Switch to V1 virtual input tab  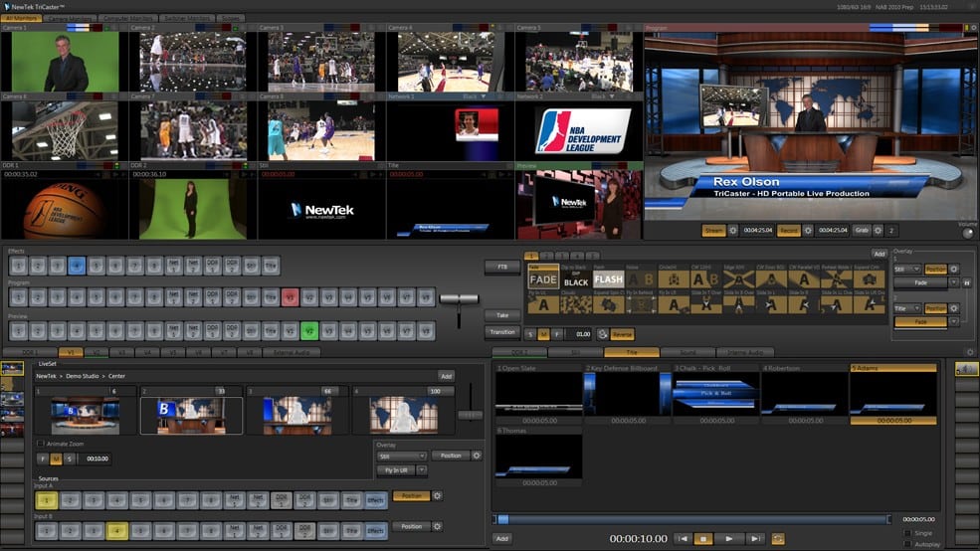point(71,353)
